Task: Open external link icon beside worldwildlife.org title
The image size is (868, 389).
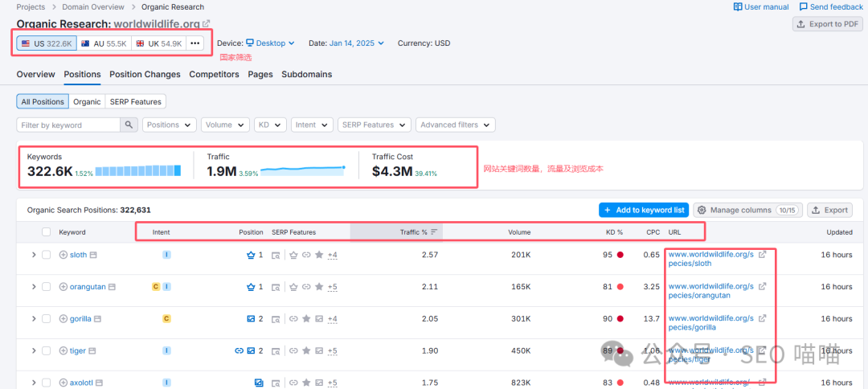Action: tap(207, 24)
